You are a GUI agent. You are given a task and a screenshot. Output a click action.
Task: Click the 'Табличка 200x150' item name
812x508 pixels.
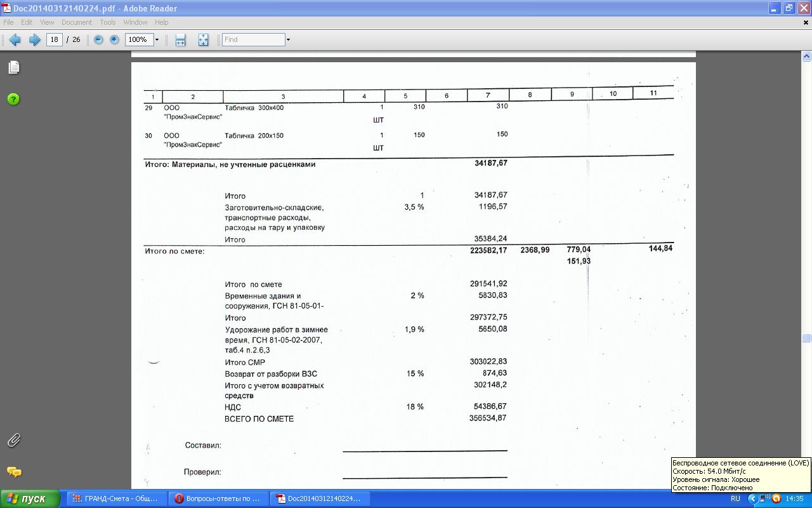(254, 136)
